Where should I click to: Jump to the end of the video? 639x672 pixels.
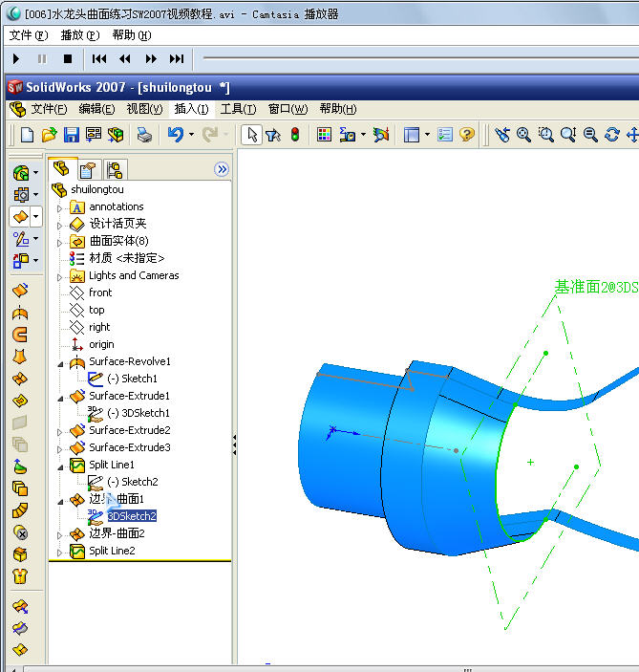[177, 58]
